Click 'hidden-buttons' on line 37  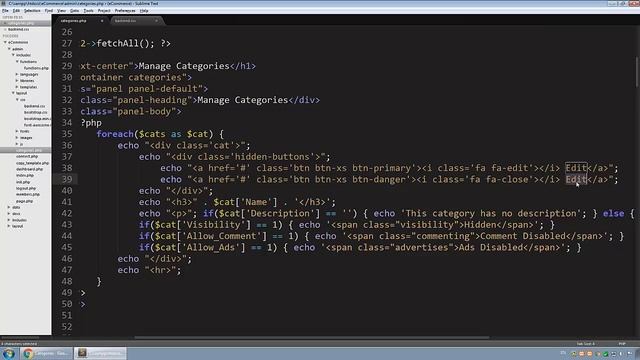click(272, 157)
